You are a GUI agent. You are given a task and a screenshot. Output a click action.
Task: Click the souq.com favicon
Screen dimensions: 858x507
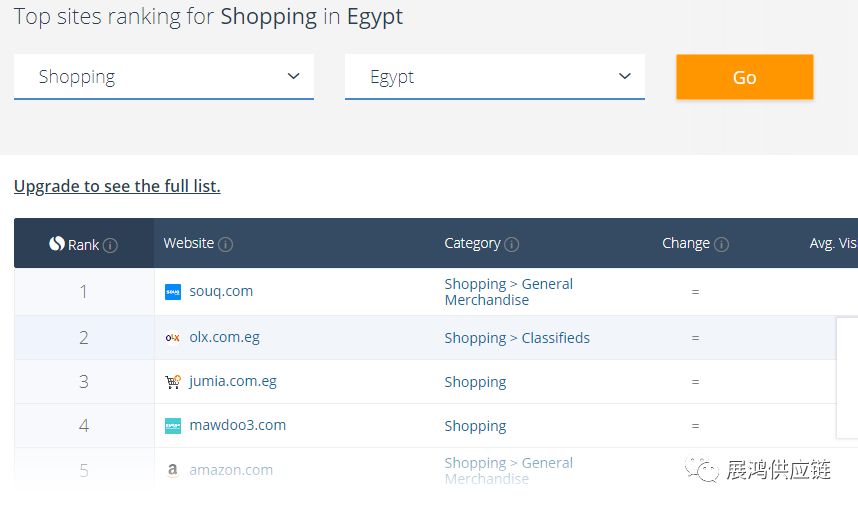pyautogui.click(x=173, y=292)
